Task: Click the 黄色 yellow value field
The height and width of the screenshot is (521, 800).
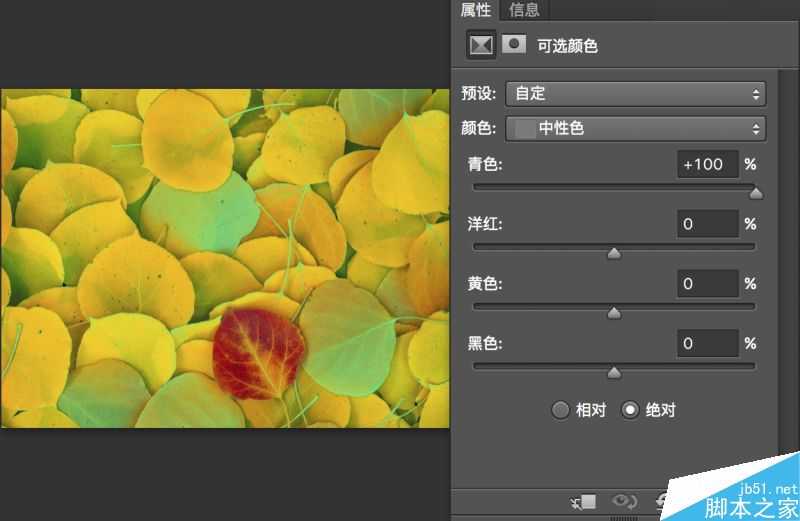Action: pyautogui.click(x=707, y=284)
